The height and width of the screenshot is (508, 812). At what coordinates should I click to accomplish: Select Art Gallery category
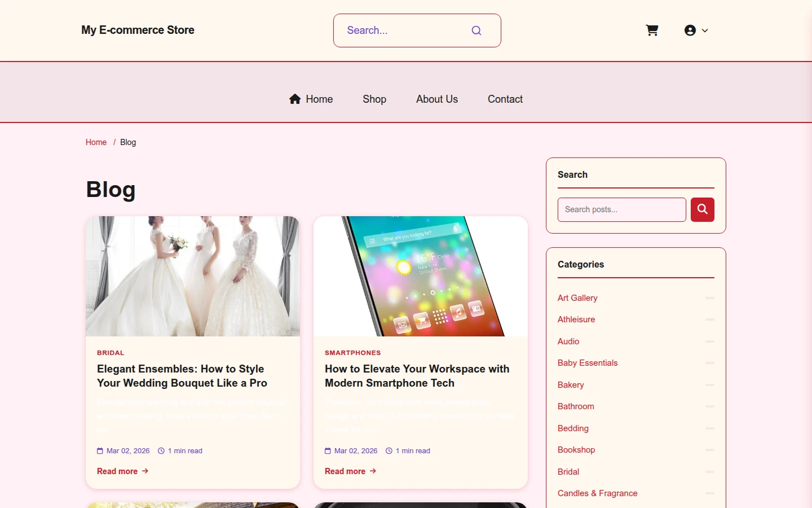click(577, 298)
